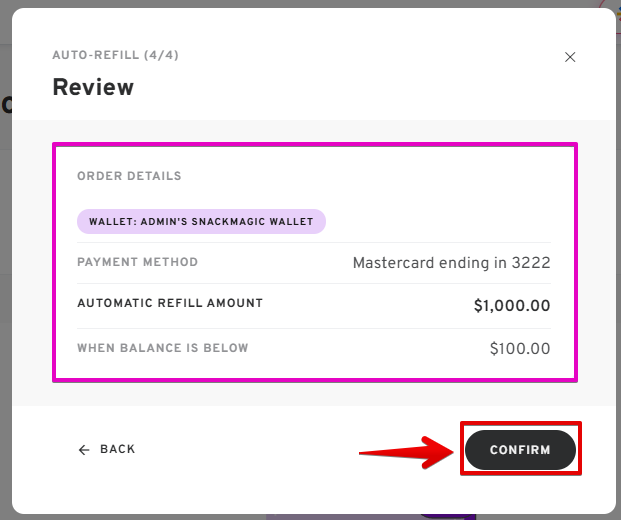Confirm the auto-refill order

pyautogui.click(x=520, y=450)
